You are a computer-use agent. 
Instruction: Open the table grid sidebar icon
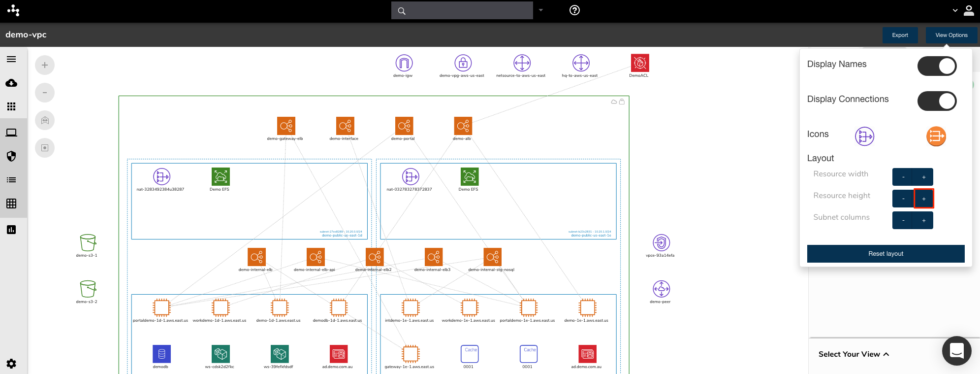point(11,204)
